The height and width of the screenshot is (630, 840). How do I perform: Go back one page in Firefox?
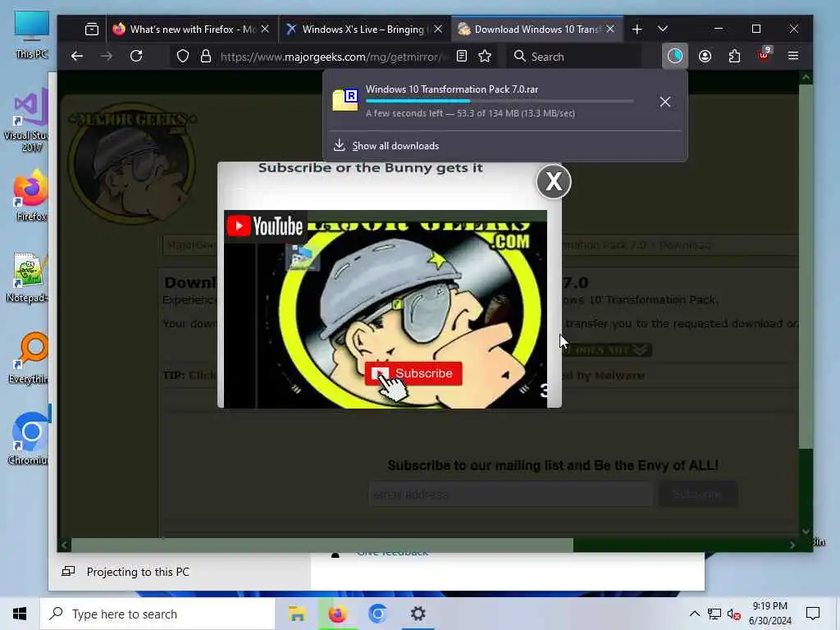(x=77, y=57)
